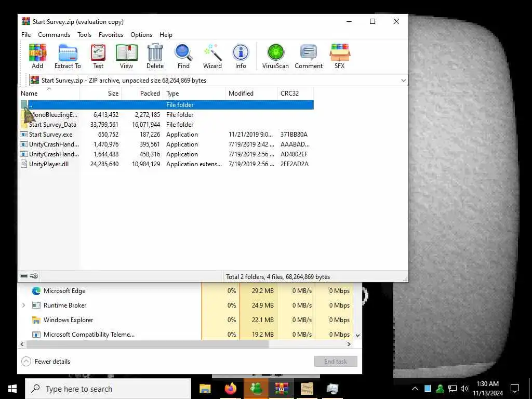Click the UnityPlayer.dll file icon
This screenshot has height=399, width=532.
tap(24, 164)
